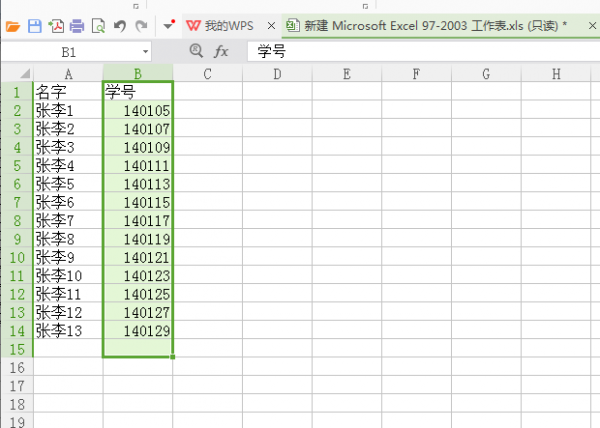
Task: Click the fx insert function icon
Action: (222, 50)
